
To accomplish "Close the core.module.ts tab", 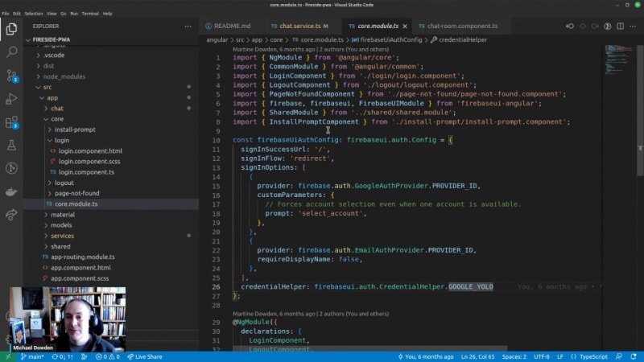I will (x=405, y=27).
